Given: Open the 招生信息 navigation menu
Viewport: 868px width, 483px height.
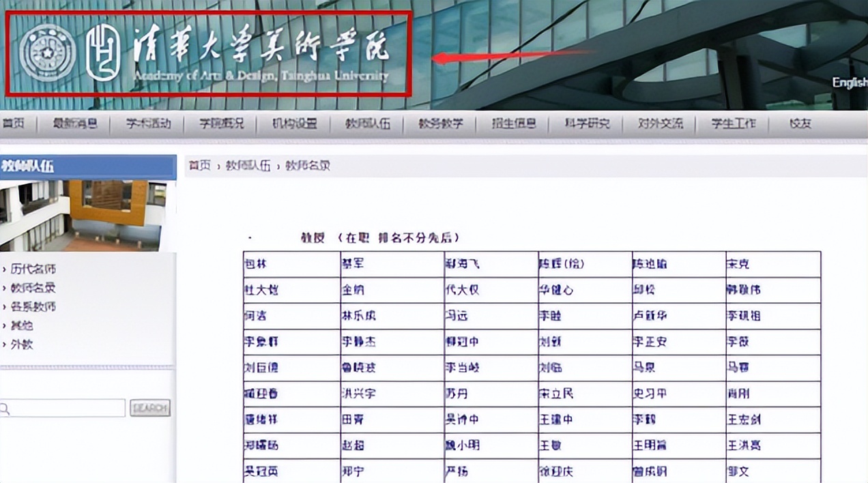Looking at the screenshot, I should pos(514,123).
